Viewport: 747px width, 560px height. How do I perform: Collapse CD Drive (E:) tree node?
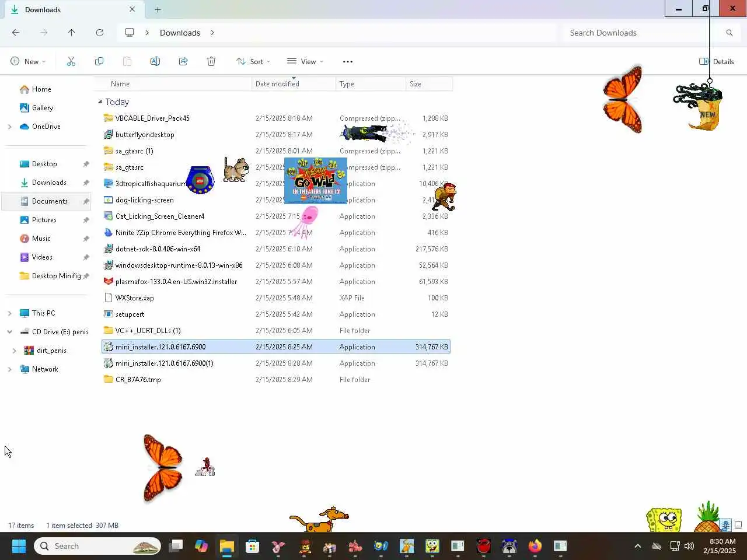coord(10,332)
